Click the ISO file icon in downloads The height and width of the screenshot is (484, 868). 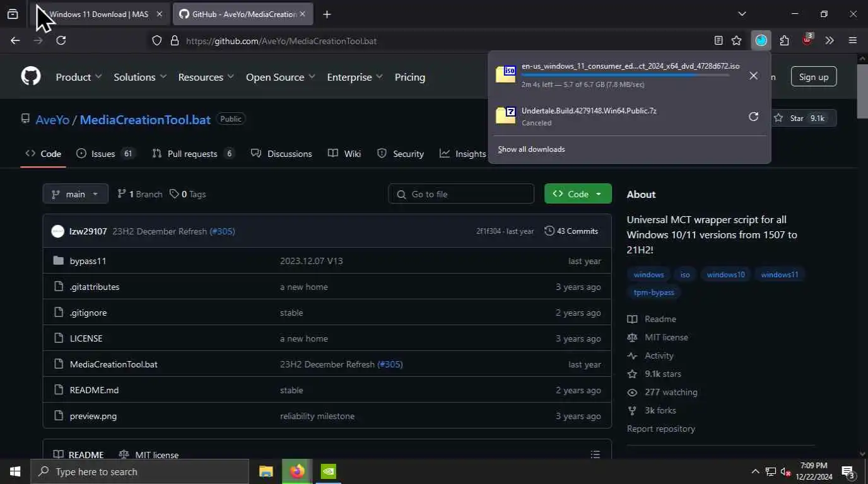coord(506,74)
